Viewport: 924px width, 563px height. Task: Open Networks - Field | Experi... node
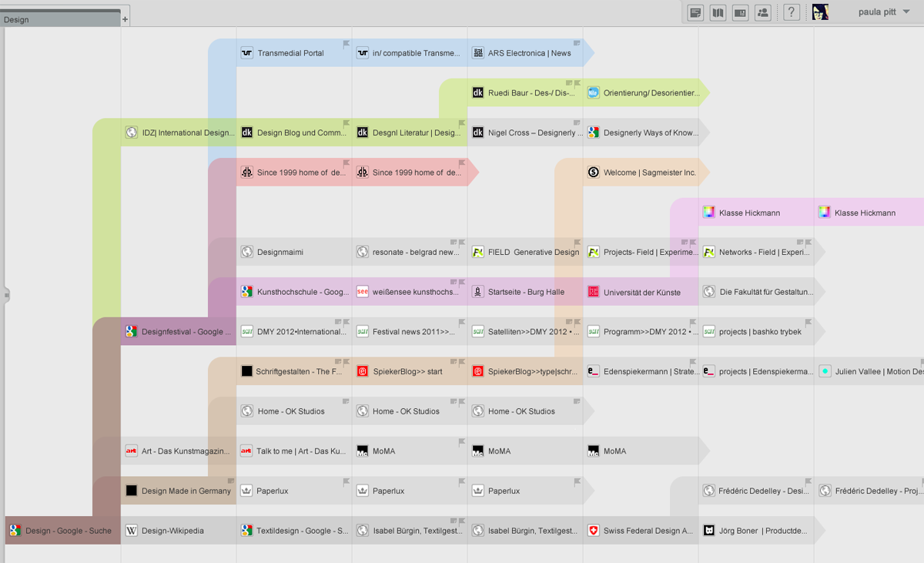tap(756, 252)
